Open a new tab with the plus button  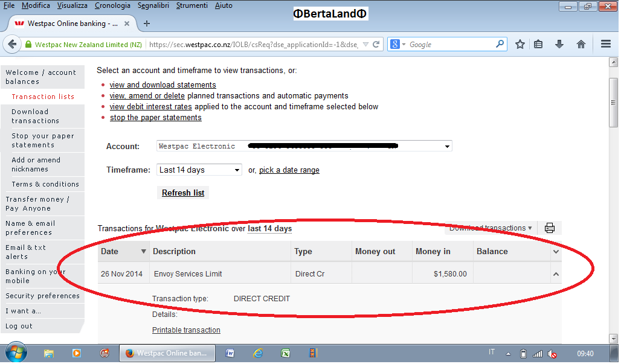147,24
